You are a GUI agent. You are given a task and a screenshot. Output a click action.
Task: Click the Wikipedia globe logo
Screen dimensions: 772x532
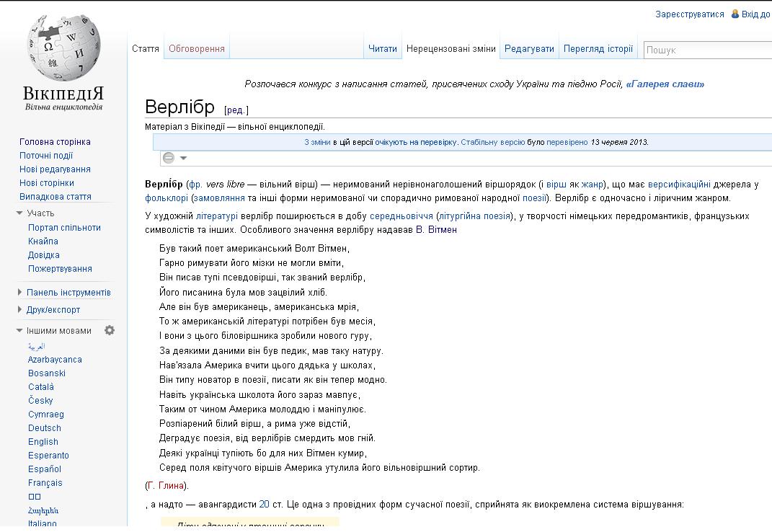[x=63, y=48]
